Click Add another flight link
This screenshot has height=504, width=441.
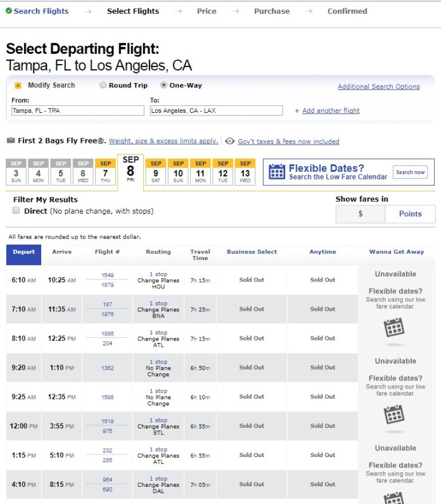pyautogui.click(x=331, y=111)
